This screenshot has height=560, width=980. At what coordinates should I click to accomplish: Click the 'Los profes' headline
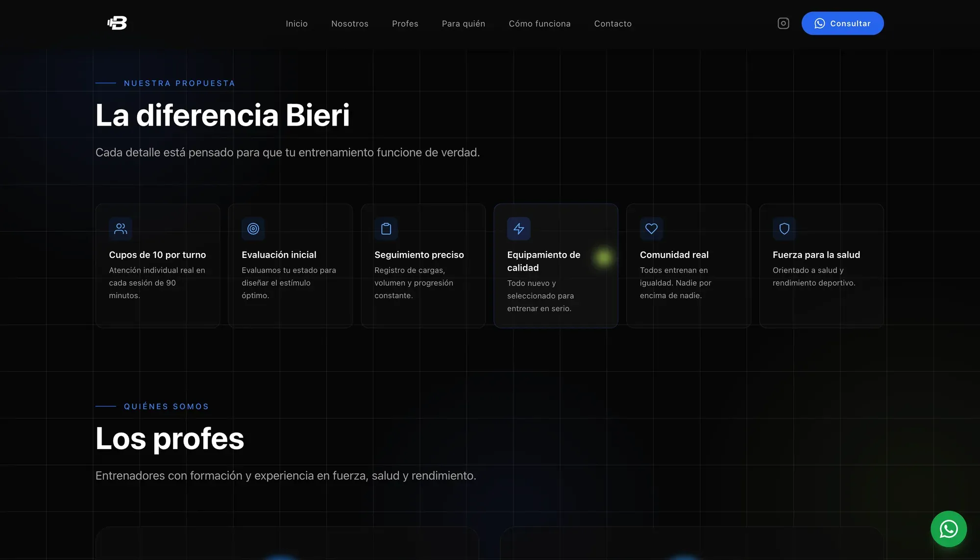coord(170,438)
